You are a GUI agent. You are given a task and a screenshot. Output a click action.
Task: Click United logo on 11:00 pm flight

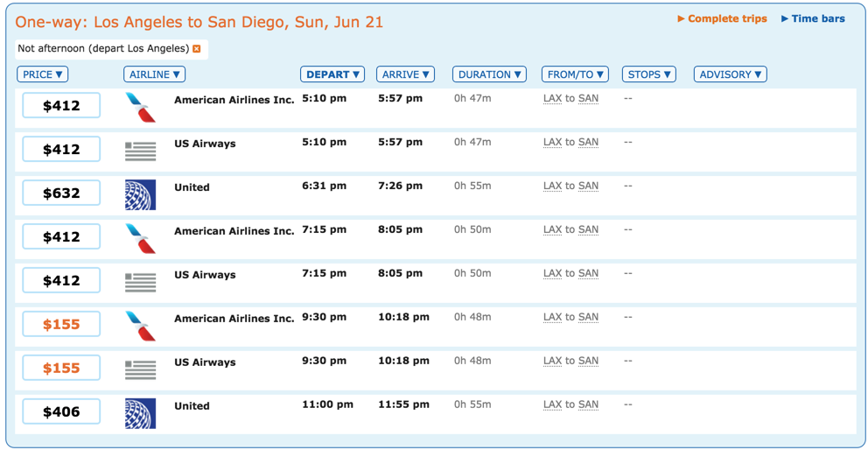point(140,413)
